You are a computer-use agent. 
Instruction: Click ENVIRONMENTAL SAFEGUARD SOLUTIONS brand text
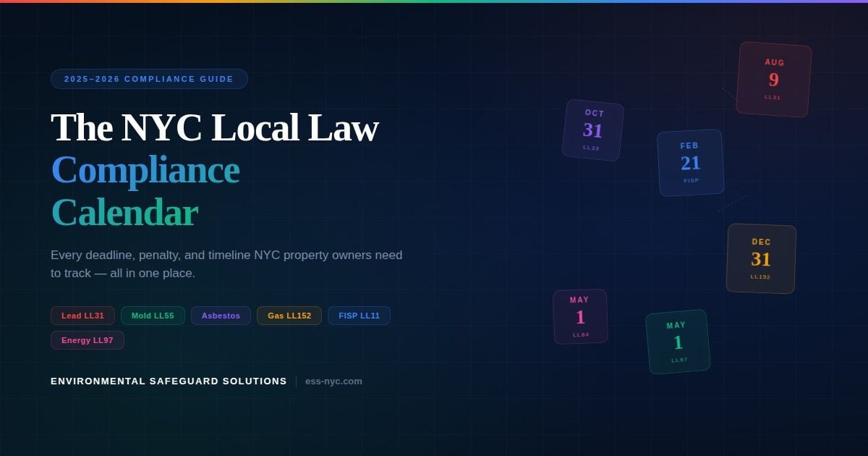pos(168,381)
